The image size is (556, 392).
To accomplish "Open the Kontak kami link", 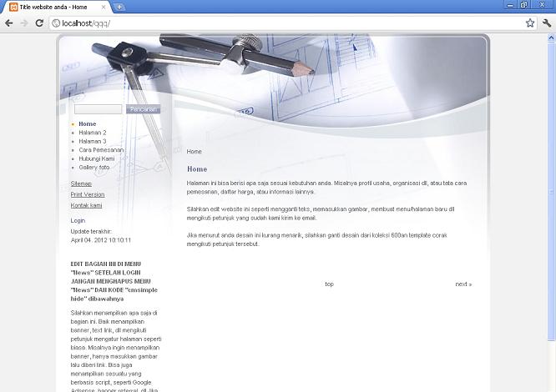I will [x=86, y=205].
